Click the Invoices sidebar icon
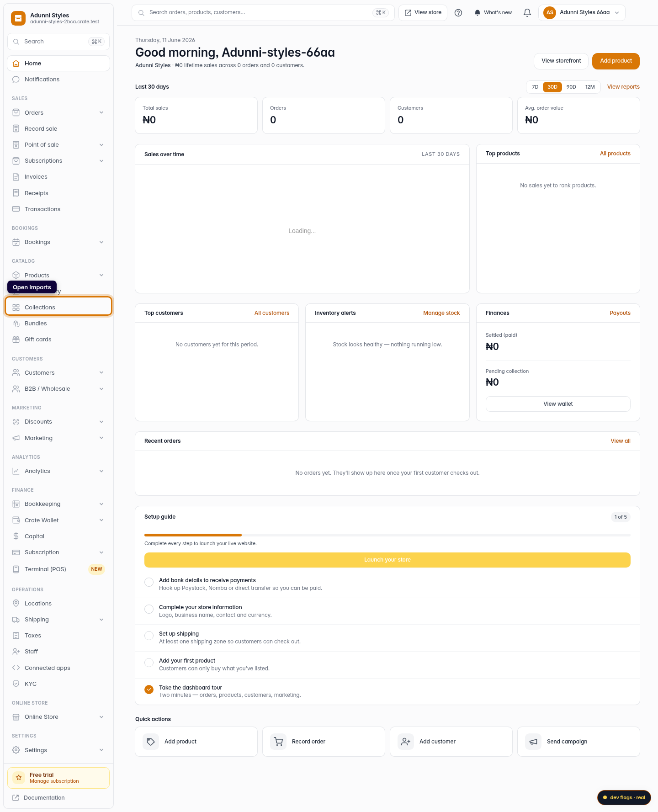The height and width of the screenshot is (812, 658). tap(16, 177)
